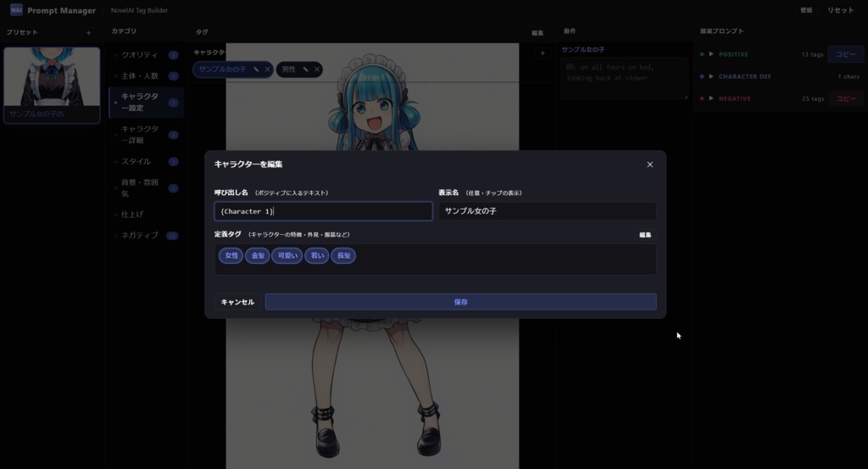Add a character with the plus icon
The width and height of the screenshot is (868, 469).
tap(542, 53)
